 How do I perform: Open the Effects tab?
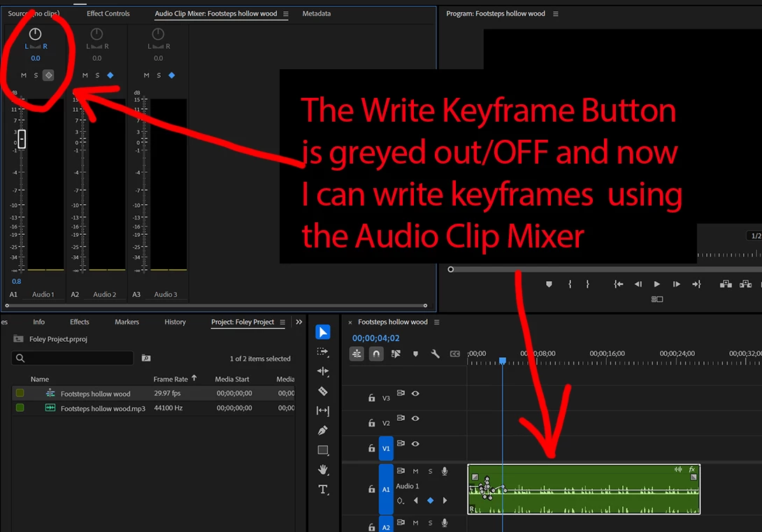[79, 322]
